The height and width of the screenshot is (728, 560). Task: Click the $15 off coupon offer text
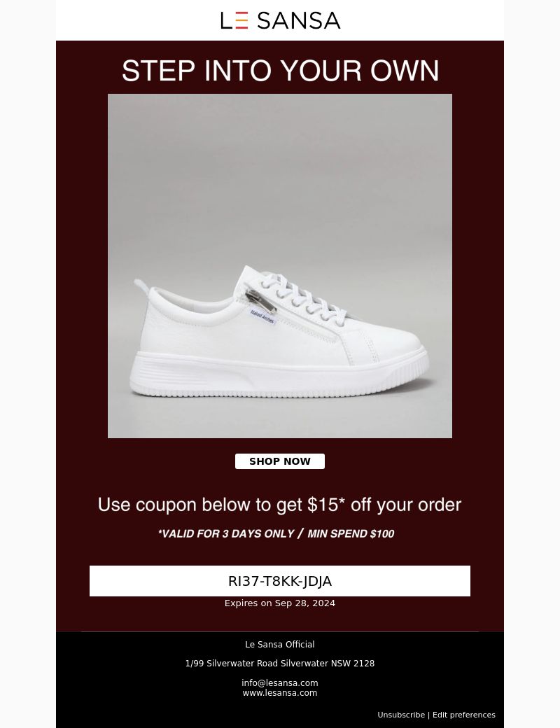coord(279,505)
